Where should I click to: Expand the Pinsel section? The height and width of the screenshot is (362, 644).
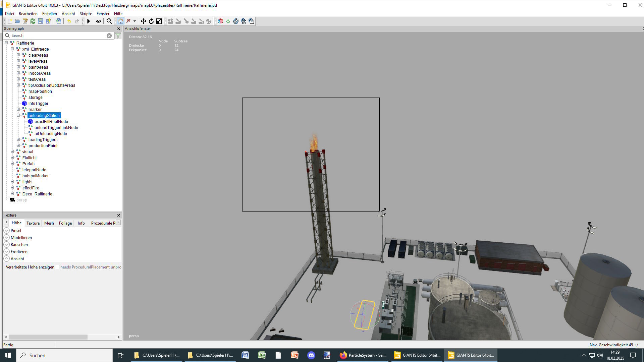click(7, 231)
